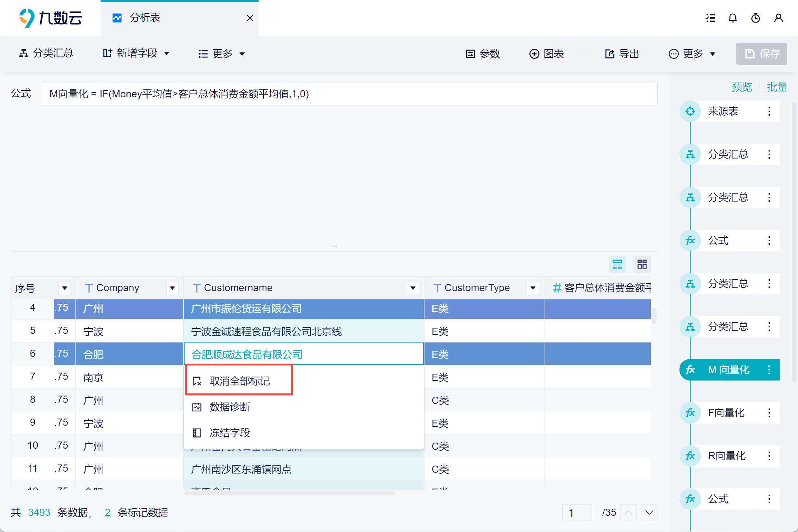
Task: Open the user account icon
Action: pyautogui.click(x=778, y=18)
